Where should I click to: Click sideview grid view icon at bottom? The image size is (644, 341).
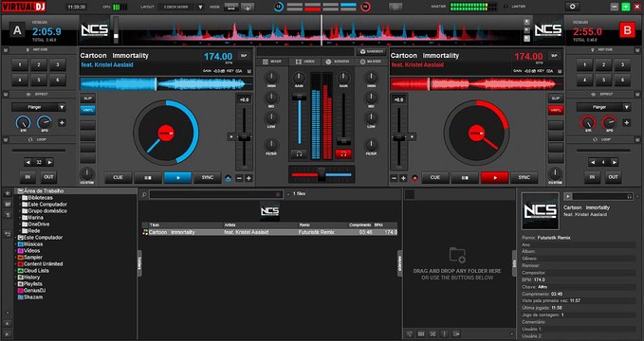click(x=421, y=334)
